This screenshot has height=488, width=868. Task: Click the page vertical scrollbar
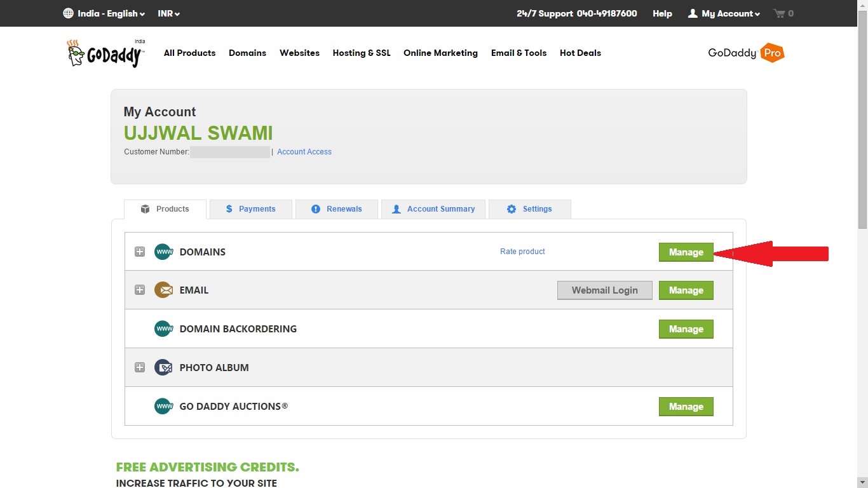(x=862, y=121)
